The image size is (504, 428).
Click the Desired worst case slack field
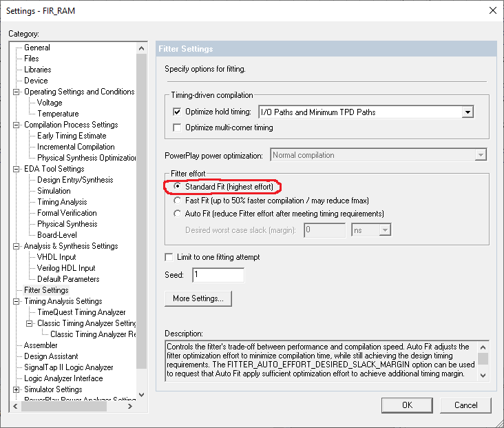tap(325, 230)
